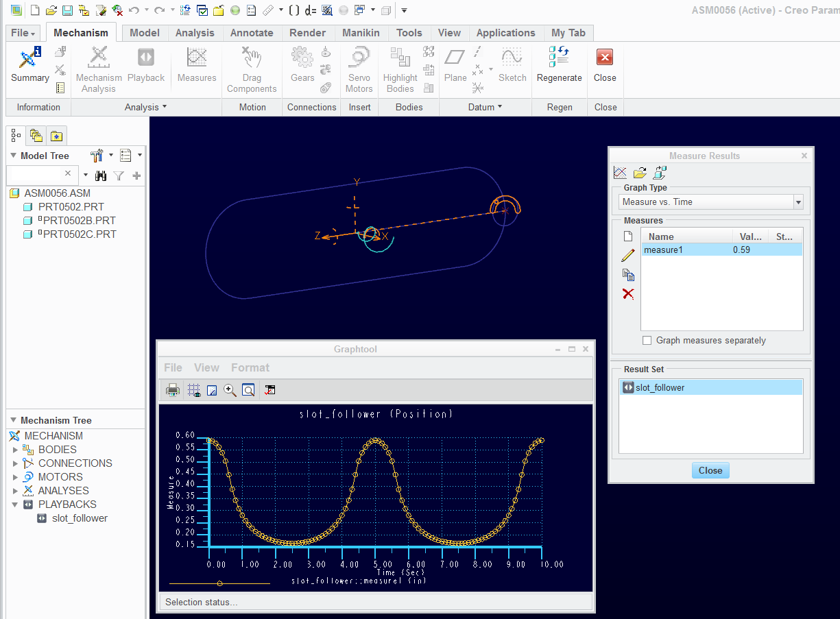
Task: Switch to the Annotate ribbon tab
Action: tap(252, 33)
